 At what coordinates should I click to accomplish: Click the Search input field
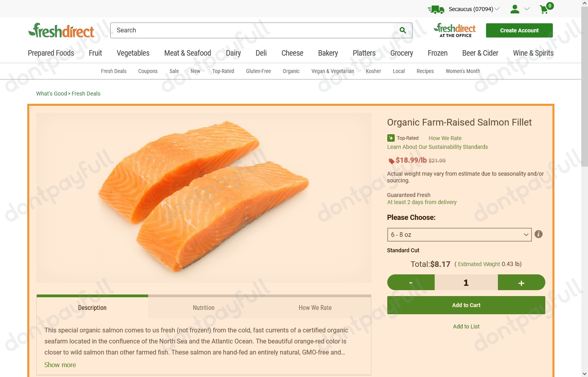tap(252, 30)
